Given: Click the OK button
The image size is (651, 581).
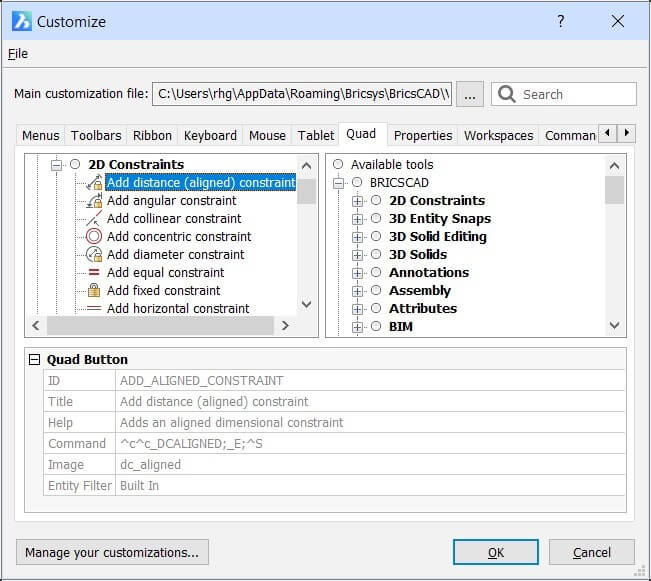Looking at the screenshot, I should [x=496, y=552].
